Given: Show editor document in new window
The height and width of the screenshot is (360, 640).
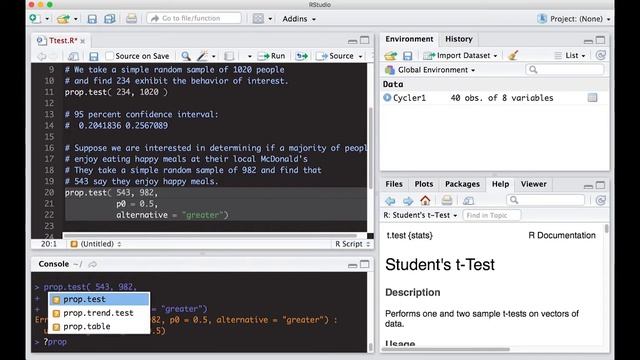Looking at the screenshot, I should 73,56.
